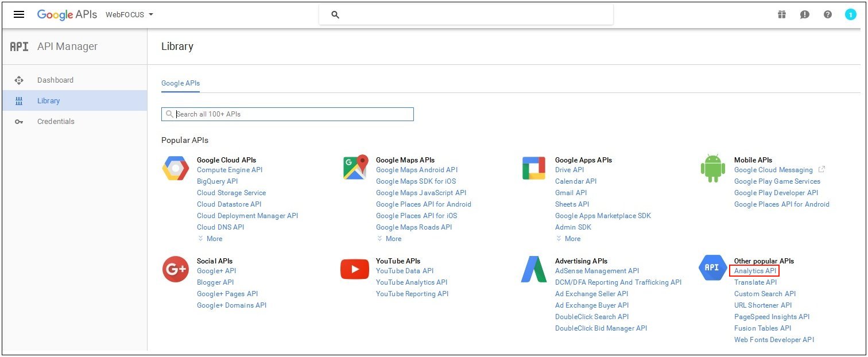Open the Calendar API link
Screen dimensions: 868x357
click(x=576, y=181)
